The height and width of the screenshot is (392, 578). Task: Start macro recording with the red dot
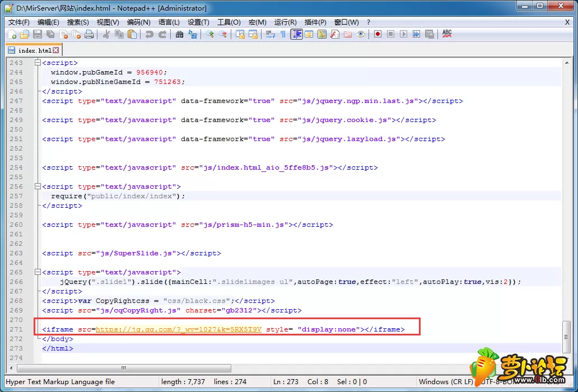coord(377,34)
